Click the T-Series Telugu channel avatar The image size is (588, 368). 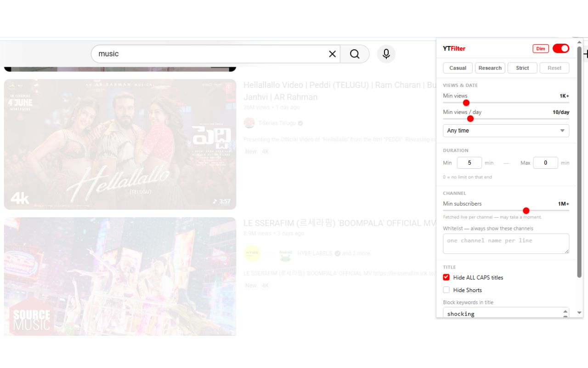[x=249, y=123]
